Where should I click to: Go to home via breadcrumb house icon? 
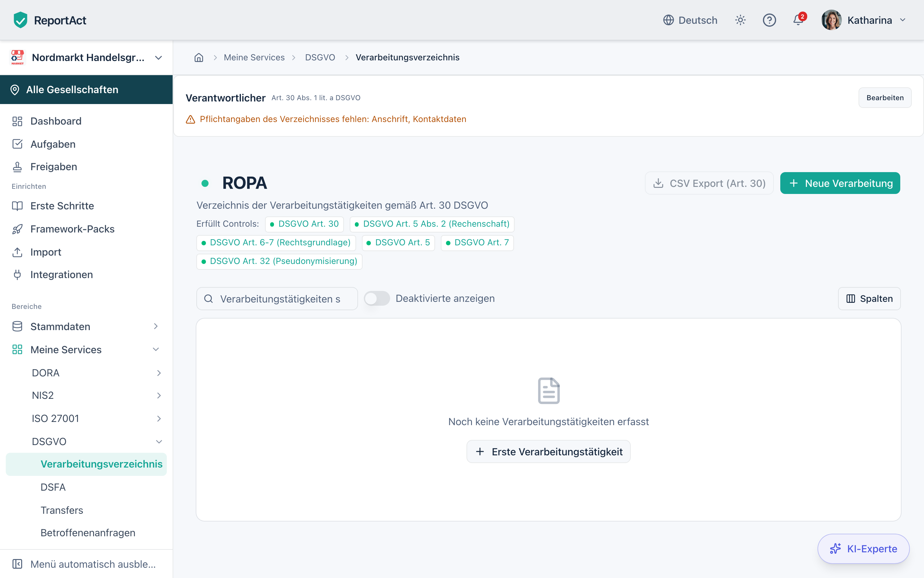point(199,57)
